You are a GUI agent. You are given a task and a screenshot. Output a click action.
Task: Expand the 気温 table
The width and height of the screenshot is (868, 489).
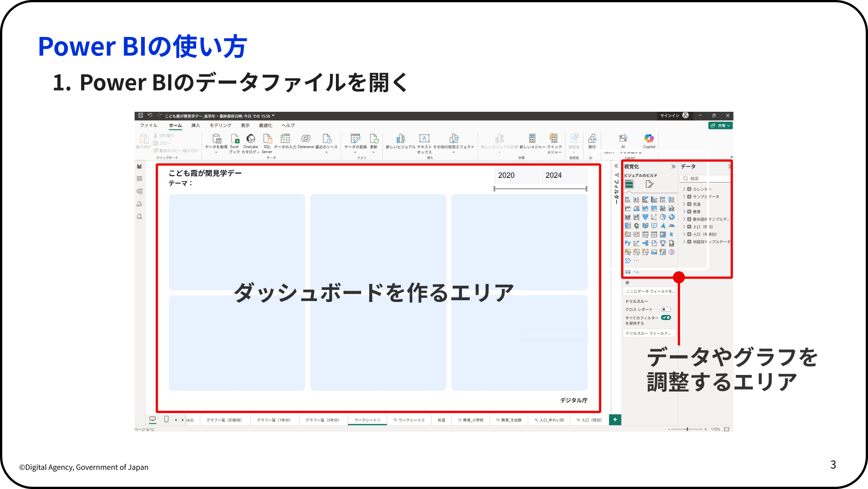click(x=684, y=204)
